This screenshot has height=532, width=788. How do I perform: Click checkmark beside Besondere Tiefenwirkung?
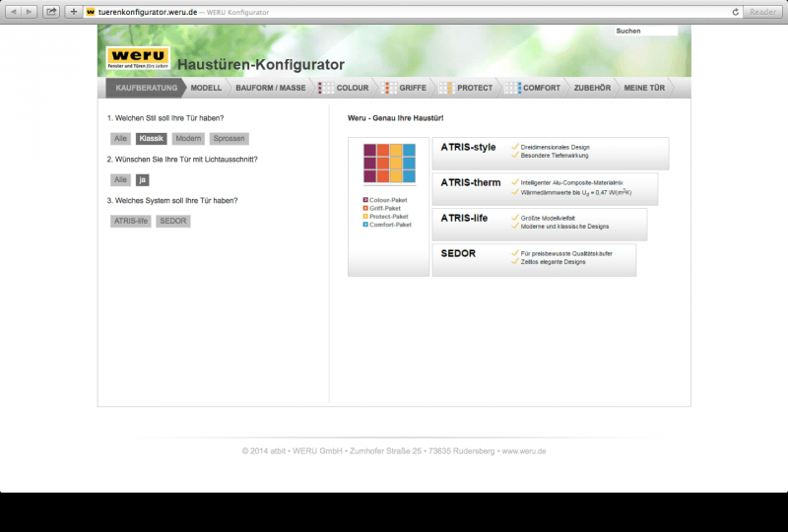(514, 155)
